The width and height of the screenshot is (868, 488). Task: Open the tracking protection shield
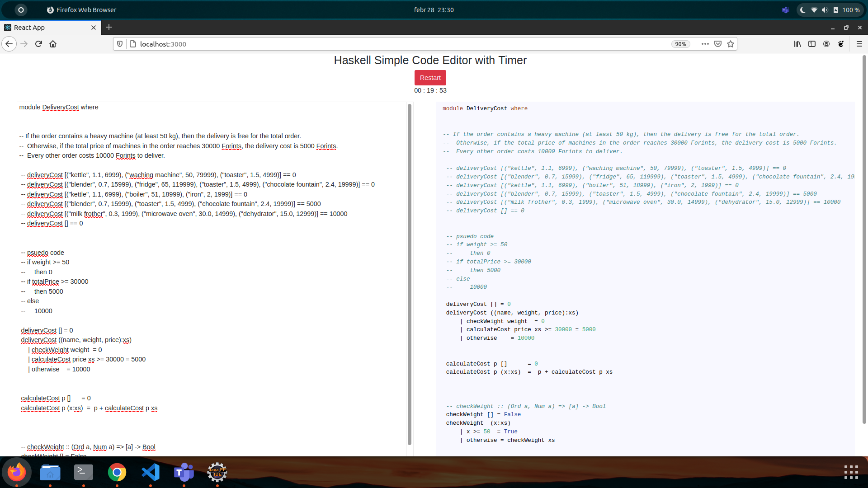(119, 44)
